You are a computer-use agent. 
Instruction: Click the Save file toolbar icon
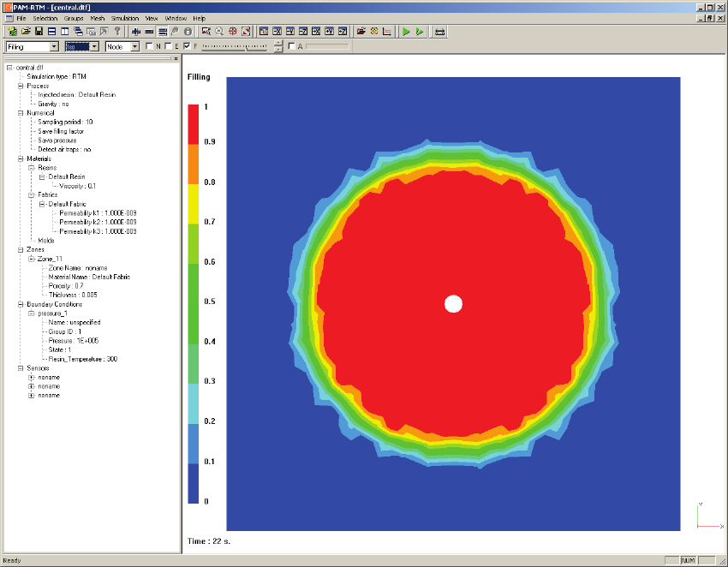tap(39, 31)
